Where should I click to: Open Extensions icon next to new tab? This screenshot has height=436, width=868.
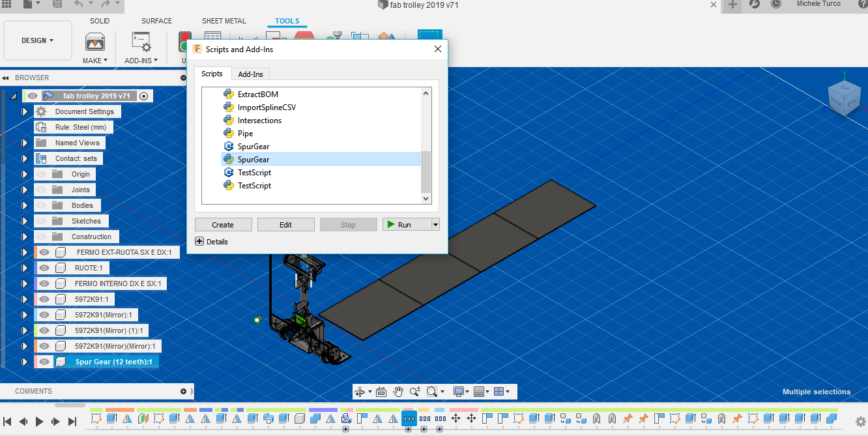pos(755,4)
